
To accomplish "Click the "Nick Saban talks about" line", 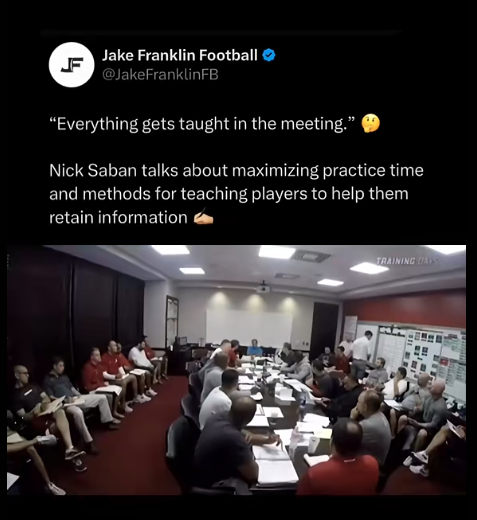I will tap(236, 171).
